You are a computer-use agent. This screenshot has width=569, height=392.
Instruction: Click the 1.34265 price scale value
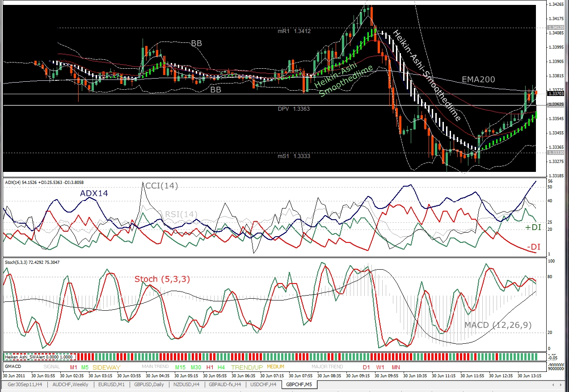click(x=557, y=4)
